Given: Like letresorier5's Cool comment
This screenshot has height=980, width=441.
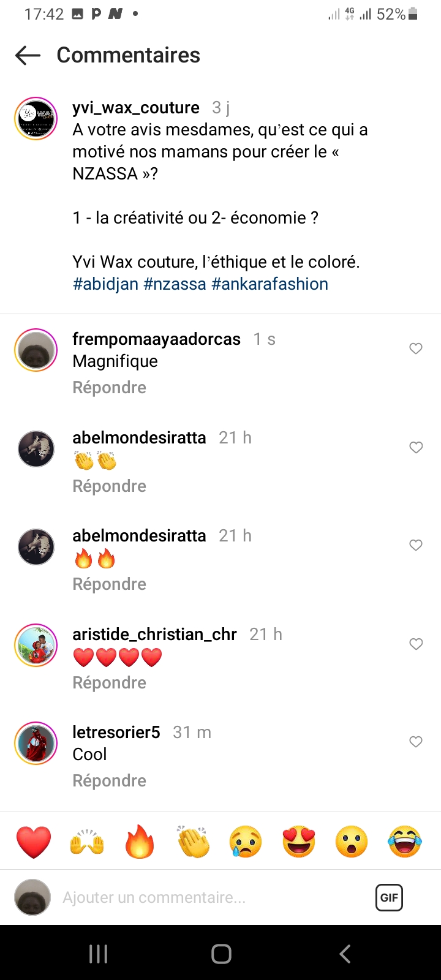Looking at the screenshot, I should [416, 742].
